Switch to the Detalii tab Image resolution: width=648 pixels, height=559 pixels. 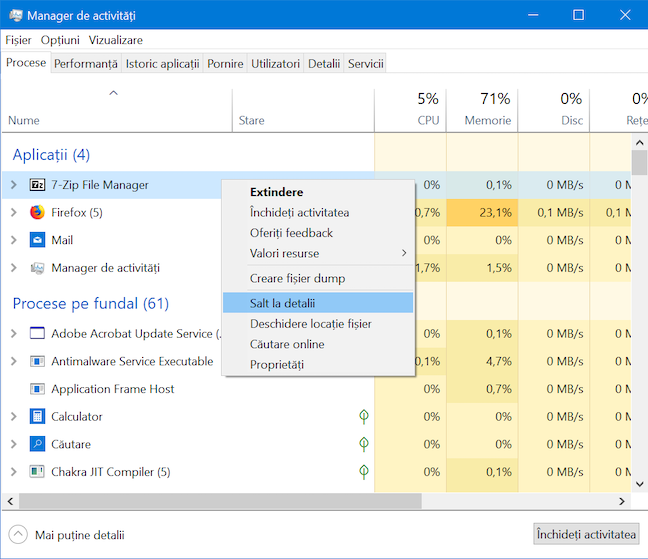click(x=324, y=64)
